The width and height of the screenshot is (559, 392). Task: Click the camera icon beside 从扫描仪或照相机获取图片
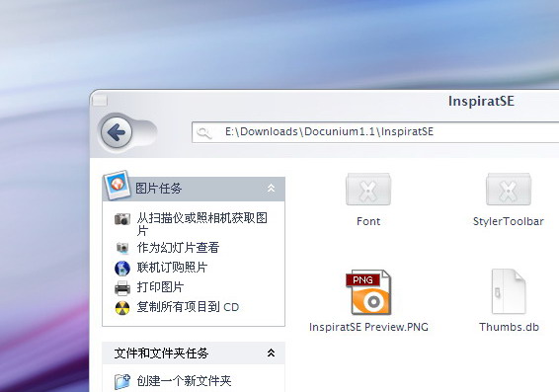click(122, 219)
